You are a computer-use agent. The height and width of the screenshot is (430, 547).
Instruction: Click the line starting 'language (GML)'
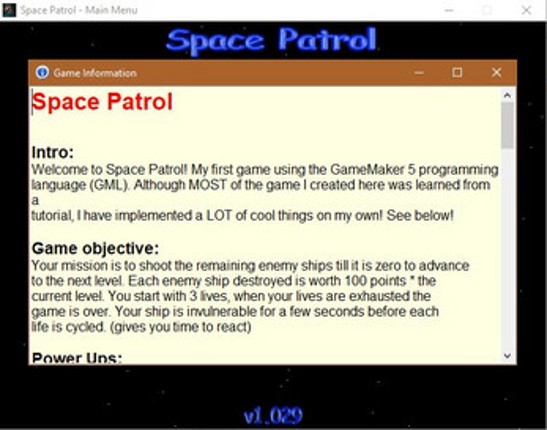point(261,185)
